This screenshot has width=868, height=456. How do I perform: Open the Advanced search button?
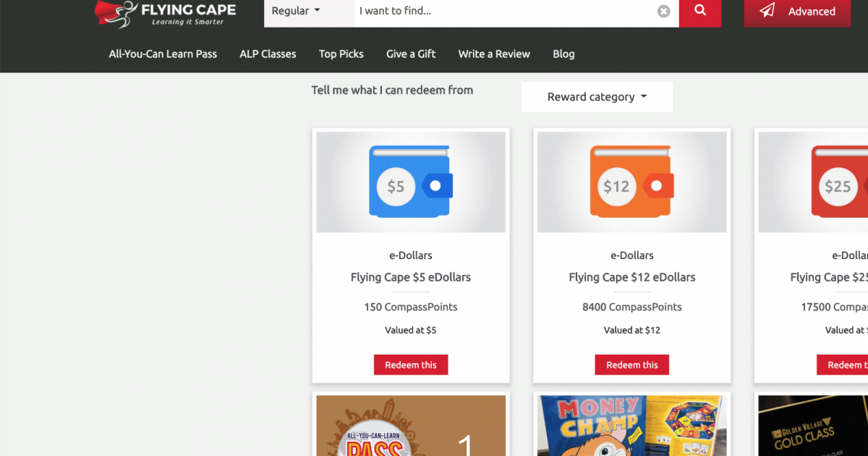pyautogui.click(x=797, y=12)
